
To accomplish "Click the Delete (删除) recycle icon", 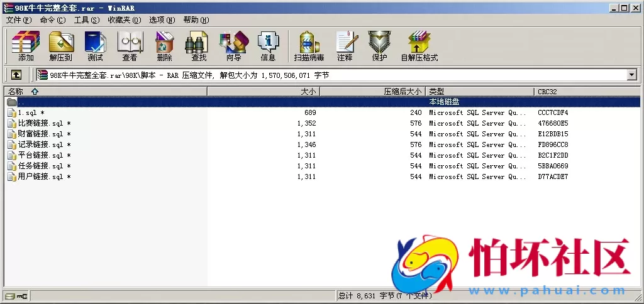I will tap(165, 42).
